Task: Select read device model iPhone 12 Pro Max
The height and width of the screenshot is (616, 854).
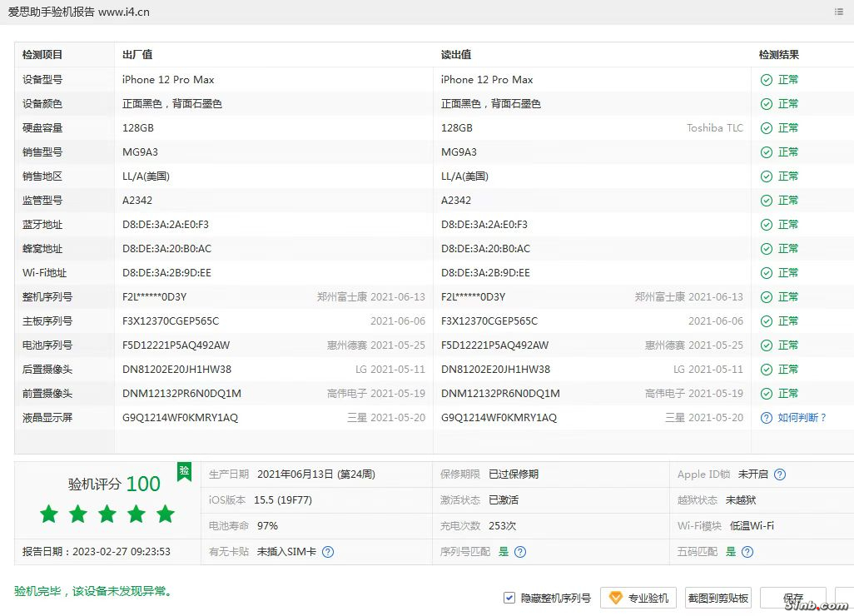Action: point(487,80)
